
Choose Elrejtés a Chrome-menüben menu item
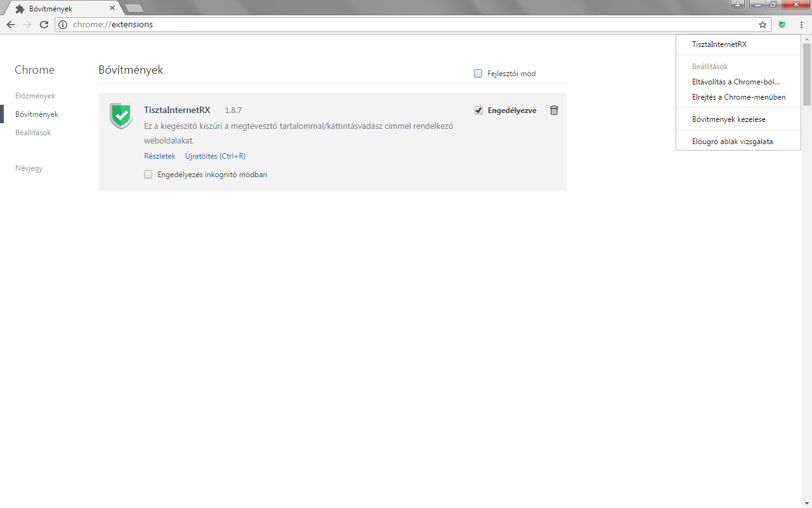738,97
